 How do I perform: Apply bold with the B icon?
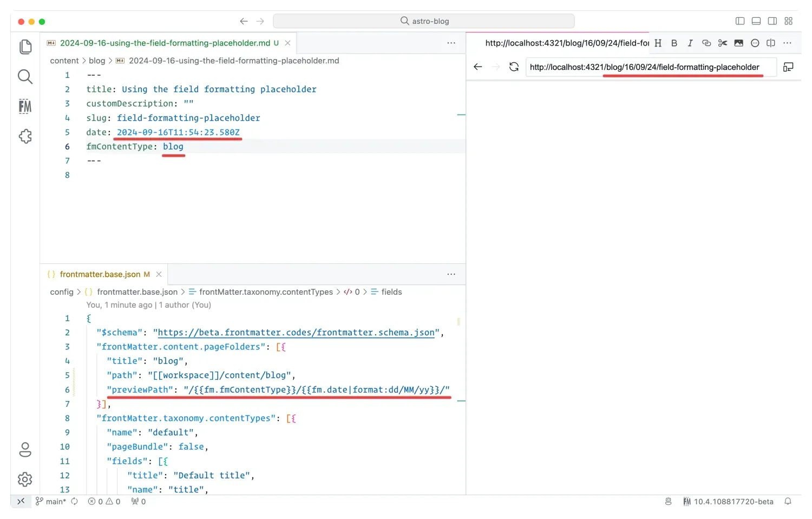(x=675, y=43)
